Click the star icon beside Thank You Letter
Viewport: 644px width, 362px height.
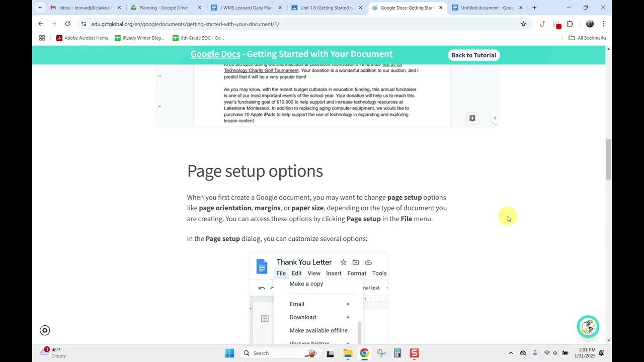pyautogui.click(x=343, y=262)
